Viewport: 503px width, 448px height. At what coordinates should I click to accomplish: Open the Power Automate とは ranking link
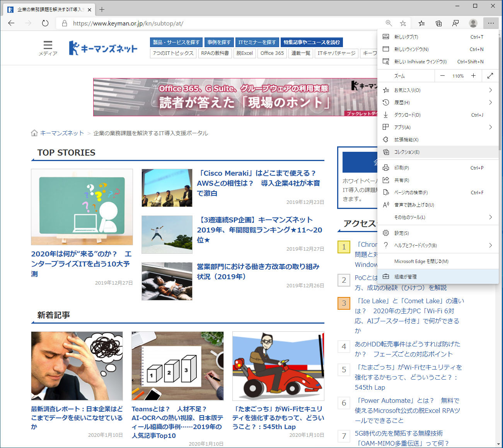point(408,411)
